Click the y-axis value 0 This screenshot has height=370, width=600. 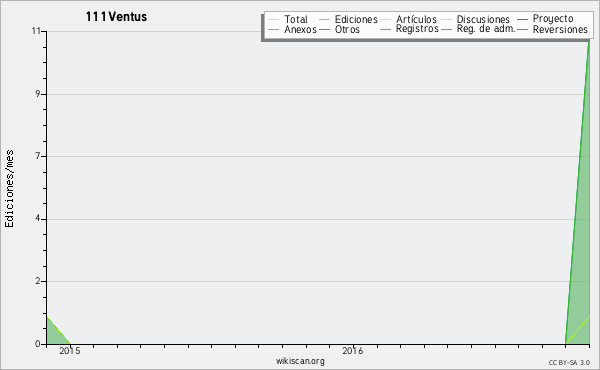pos(38,344)
